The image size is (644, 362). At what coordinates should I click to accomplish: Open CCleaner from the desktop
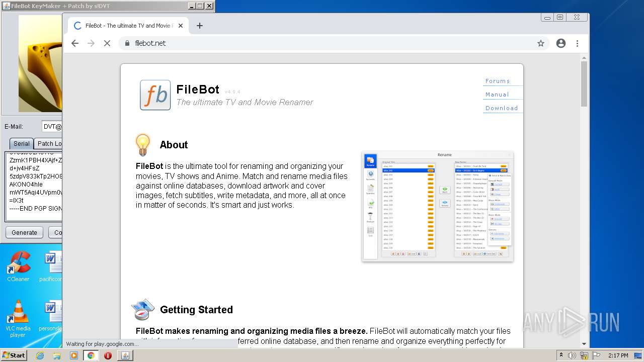coord(18,266)
